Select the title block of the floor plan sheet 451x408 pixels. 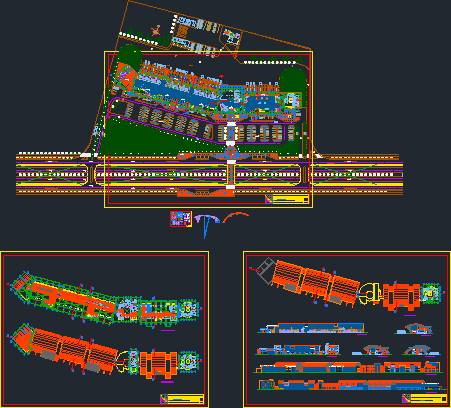point(182,399)
